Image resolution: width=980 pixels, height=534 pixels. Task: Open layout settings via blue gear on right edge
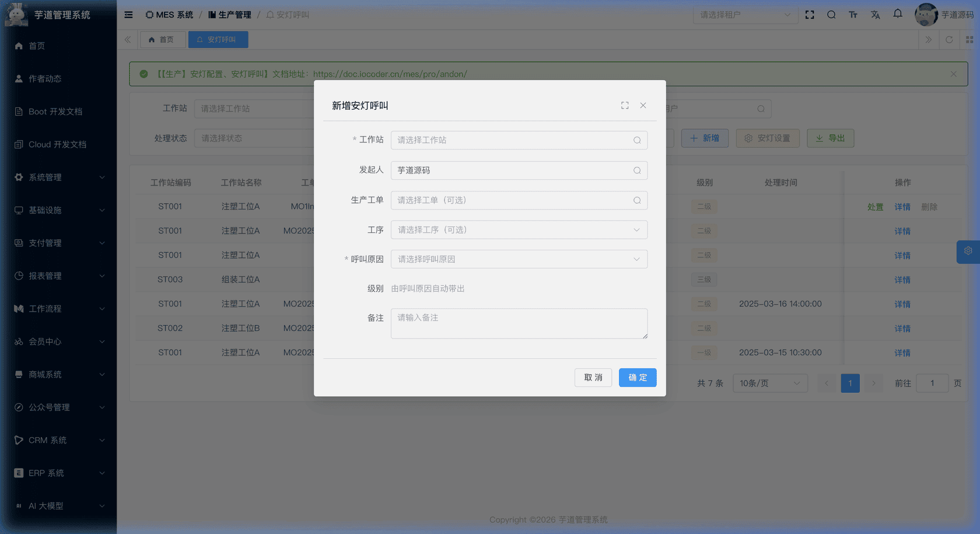coord(968,252)
